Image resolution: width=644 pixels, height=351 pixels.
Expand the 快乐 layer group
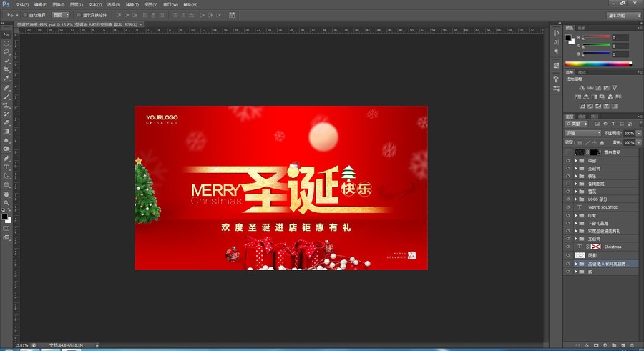coord(576,176)
